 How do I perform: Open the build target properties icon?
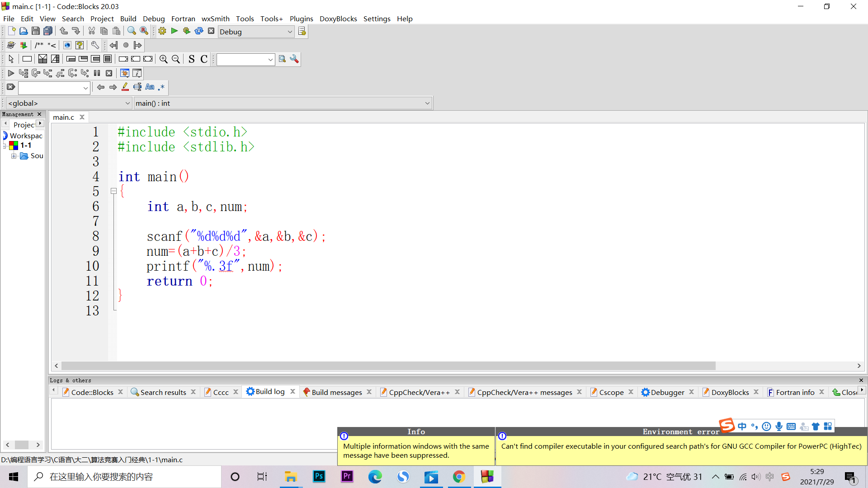(x=302, y=31)
